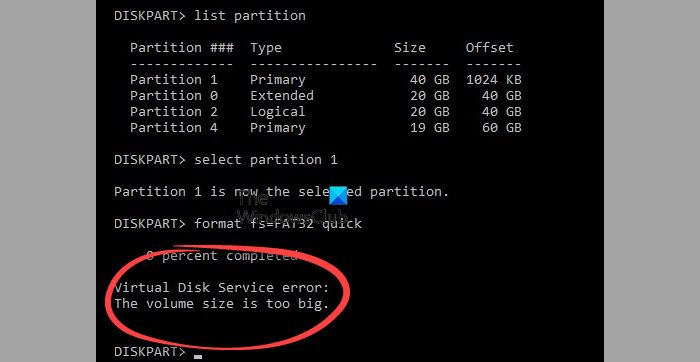Select the Partition 2 Logical row
The width and height of the screenshot is (700, 362).
(x=325, y=112)
